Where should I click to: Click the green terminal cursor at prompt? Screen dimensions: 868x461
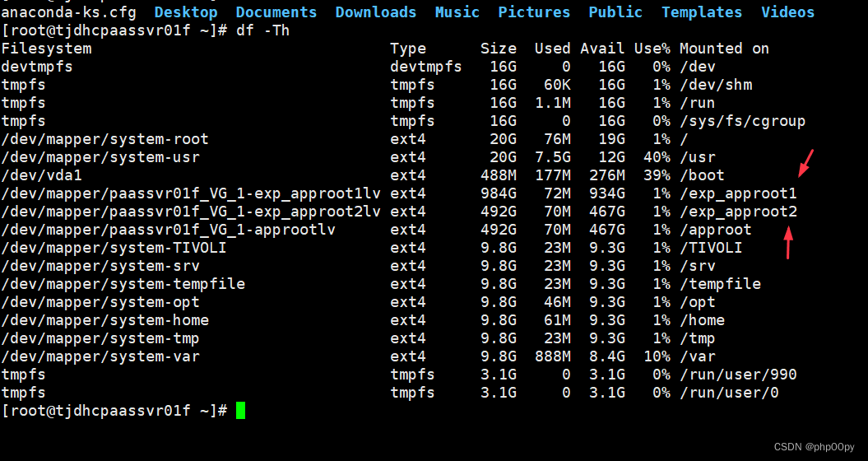pos(240,411)
